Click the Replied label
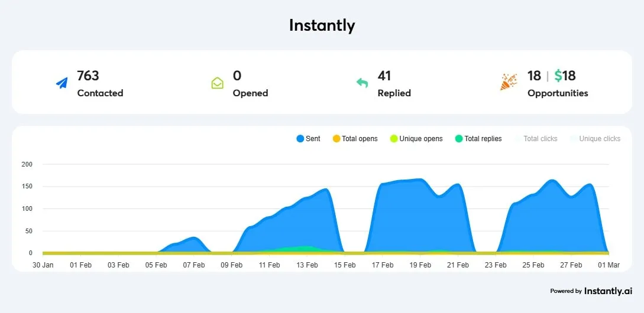 394,93
